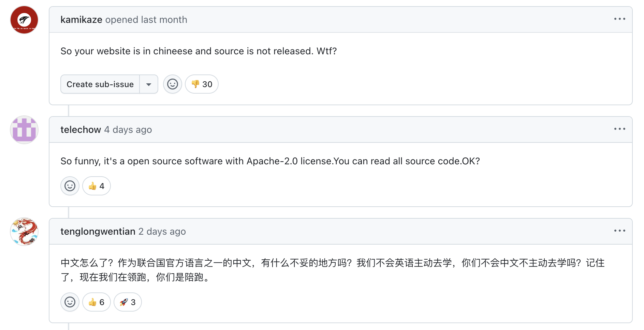The image size is (644, 330).
Task: Open options menu on telechow's comment
Action: [x=619, y=129]
